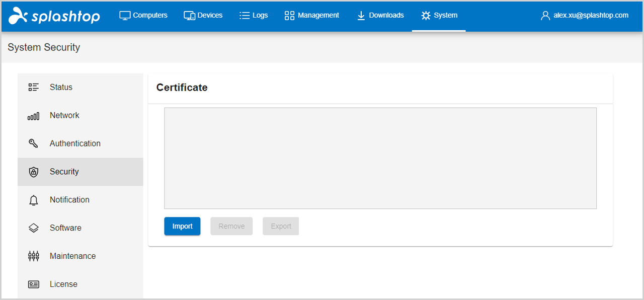Click the Logs list icon
Viewport: 644px width, 300px height.
[245, 16]
